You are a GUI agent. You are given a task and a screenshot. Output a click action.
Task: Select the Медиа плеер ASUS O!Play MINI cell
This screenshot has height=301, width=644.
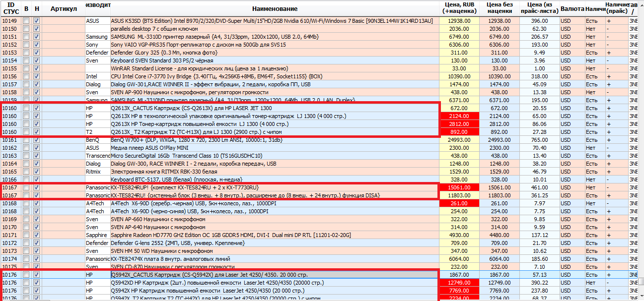275,148
